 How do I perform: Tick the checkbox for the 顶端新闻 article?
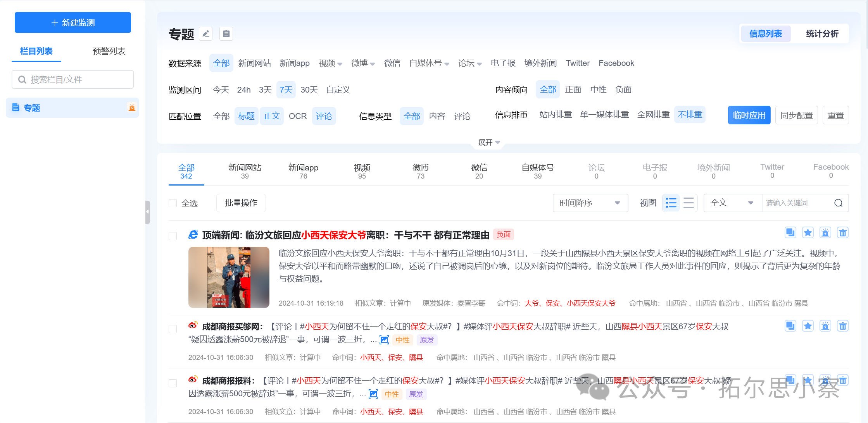pos(173,236)
